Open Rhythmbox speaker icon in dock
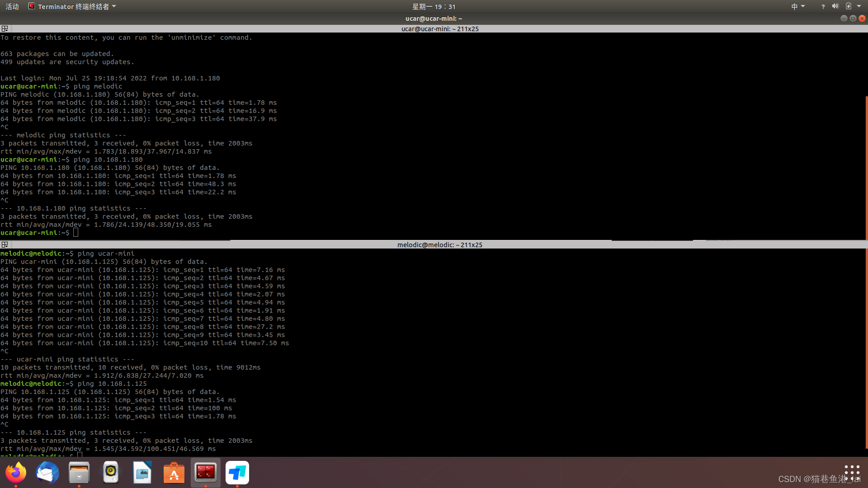 [111, 473]
